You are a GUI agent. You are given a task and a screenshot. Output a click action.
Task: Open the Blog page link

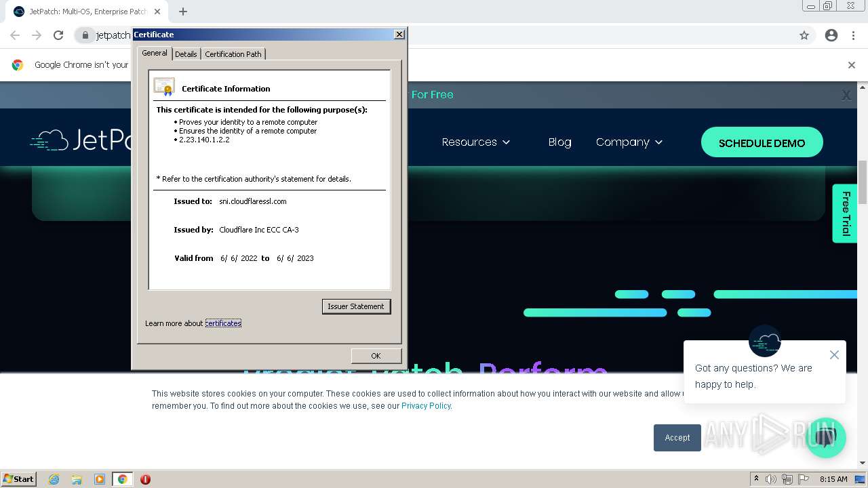[559, 142]
